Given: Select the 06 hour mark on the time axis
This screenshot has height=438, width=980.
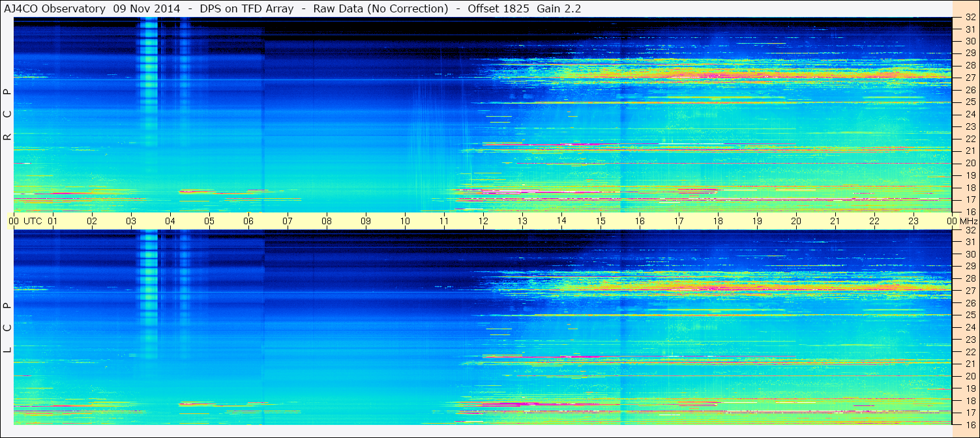Looking at the screenshot, I should click(x=248, y=221).
